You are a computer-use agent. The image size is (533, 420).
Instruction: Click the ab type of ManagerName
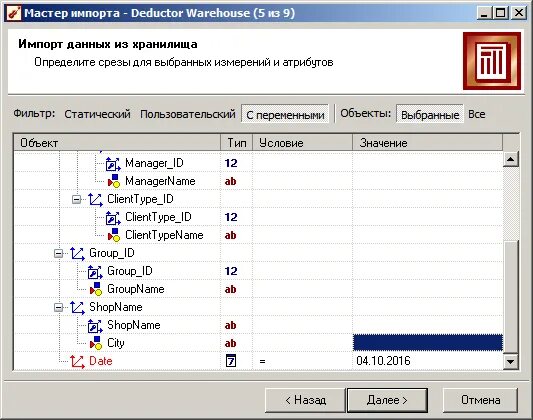[x=230, y=181]
